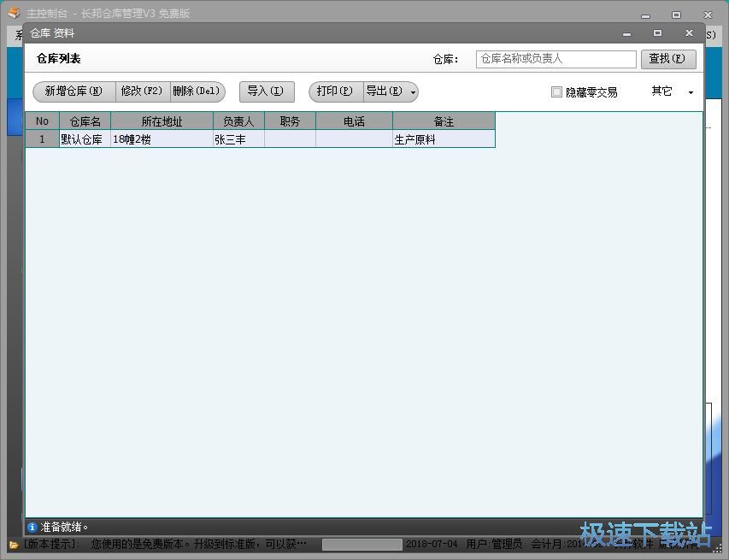
Task: Click 新增仓库(N) to add a warehouse
Action: 73,91
